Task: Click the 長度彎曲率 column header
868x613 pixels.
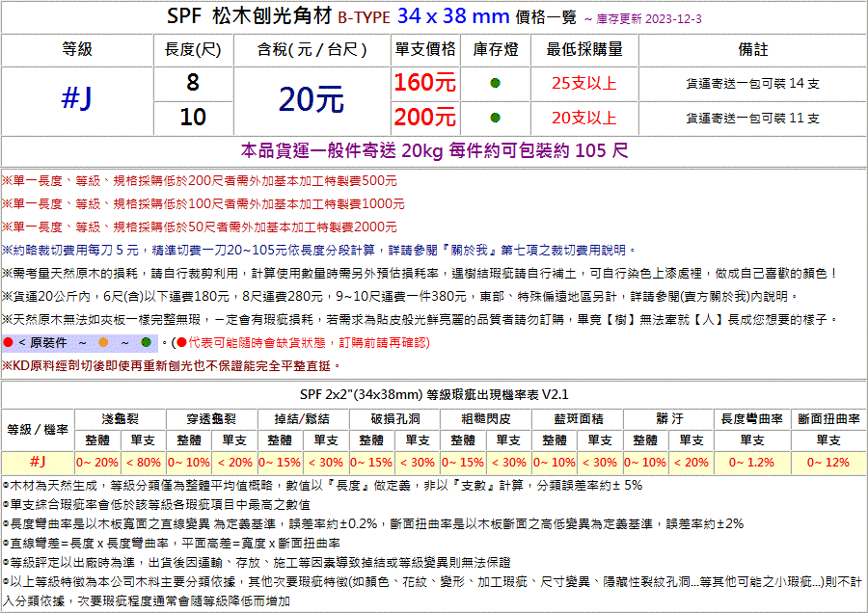Action: 752,419
